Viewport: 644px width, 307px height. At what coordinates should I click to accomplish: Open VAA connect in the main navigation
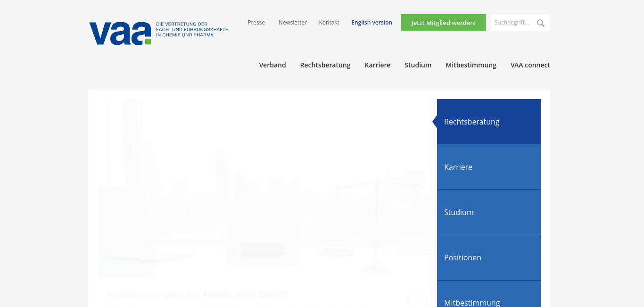pyautogui.click(x=530, y=65)
